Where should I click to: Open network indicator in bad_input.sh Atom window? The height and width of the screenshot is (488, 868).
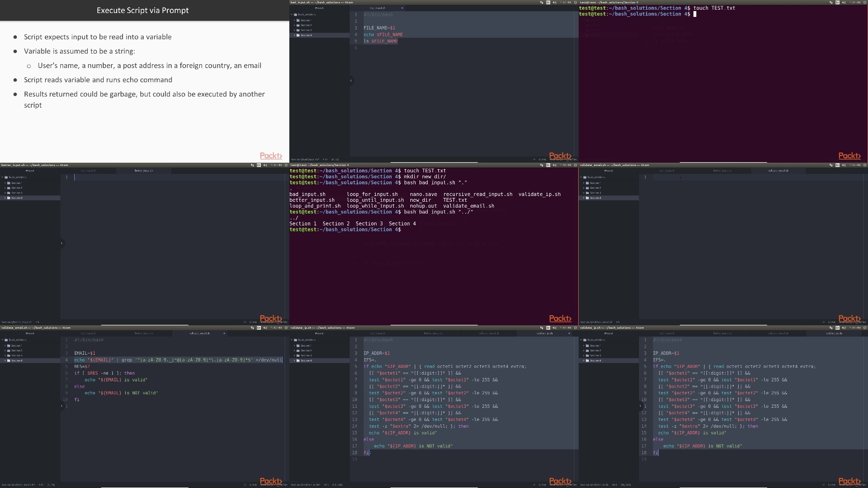point(542,2)
